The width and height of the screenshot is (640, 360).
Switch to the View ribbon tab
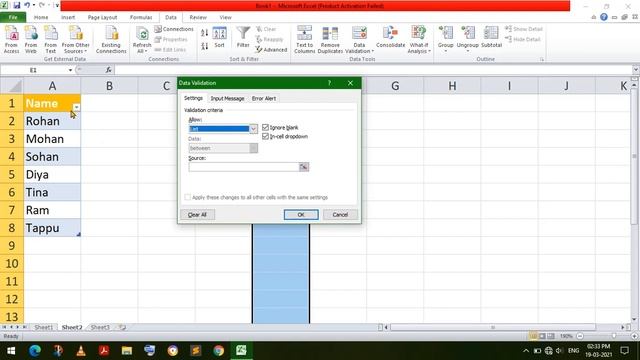click(x=225, y=18)
